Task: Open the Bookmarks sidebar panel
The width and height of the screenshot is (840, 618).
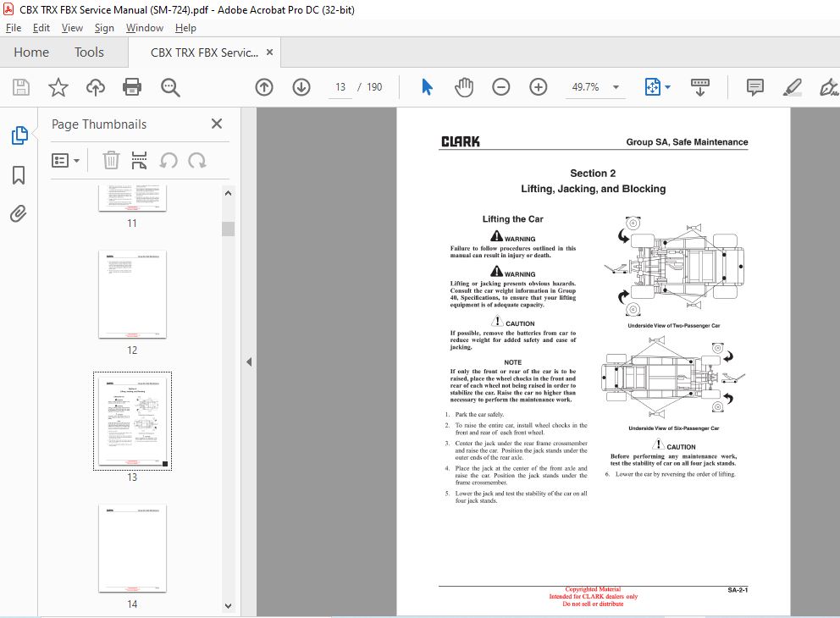Action: [x=19, y=175]
